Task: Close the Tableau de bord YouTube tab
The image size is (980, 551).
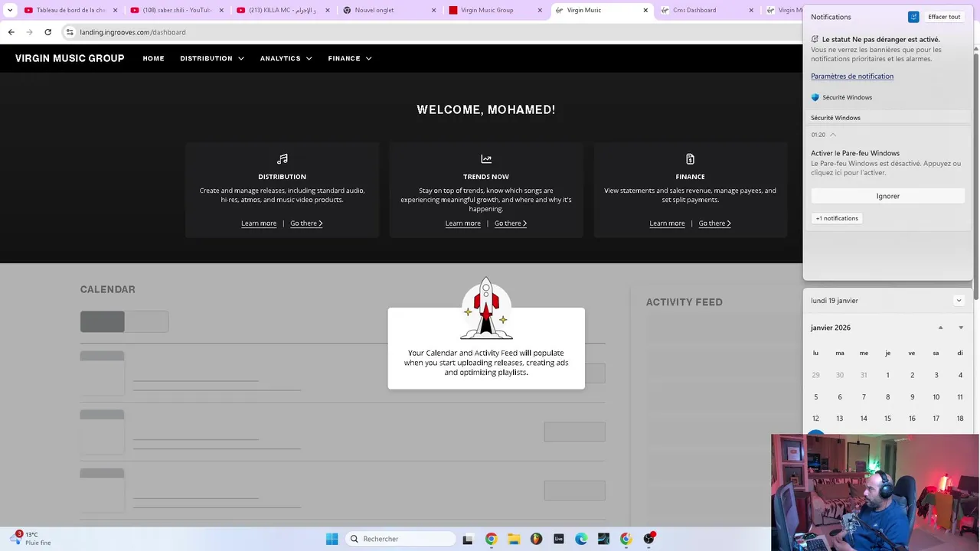Action: pos(116,10)
